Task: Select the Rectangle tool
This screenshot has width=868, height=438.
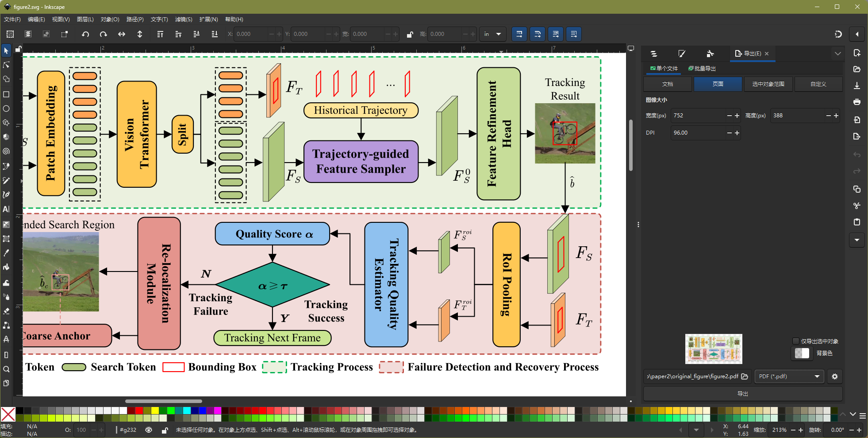Action: point(6,94)
